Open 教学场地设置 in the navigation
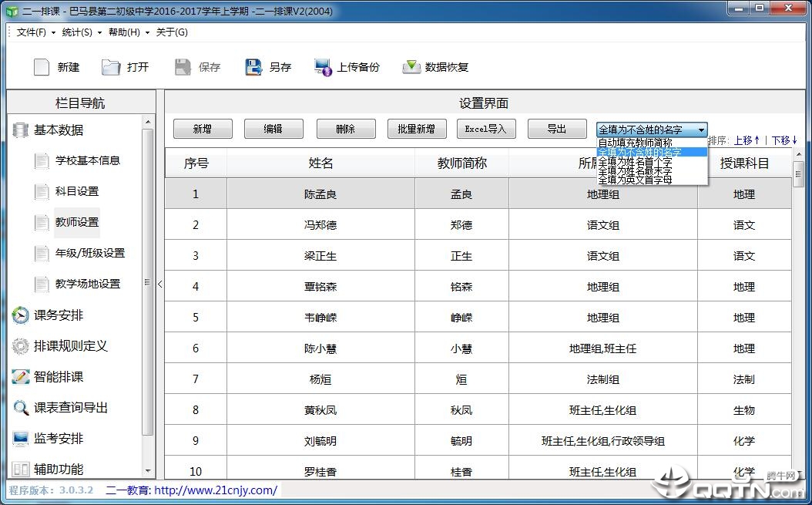This screenshot has height=505, width=812. coord(88,284)
